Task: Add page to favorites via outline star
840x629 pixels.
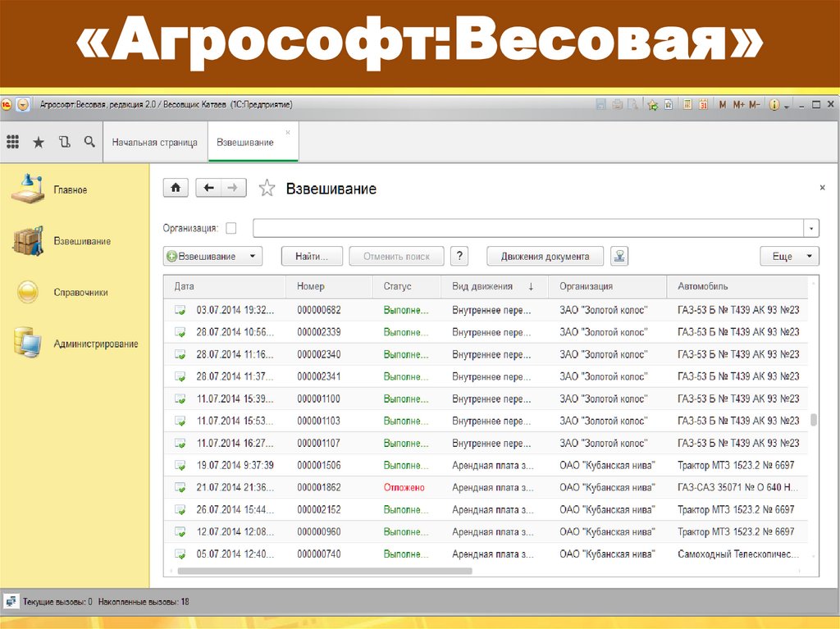Action: (267, 189)
